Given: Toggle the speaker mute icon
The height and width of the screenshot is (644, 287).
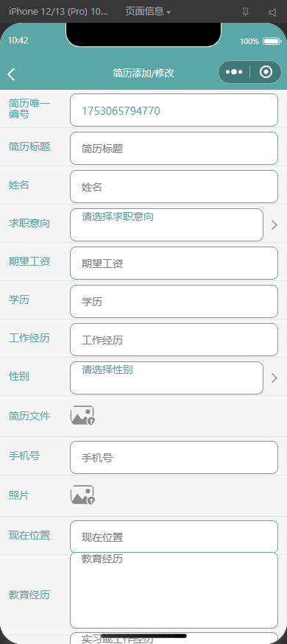Looking at the screenshot, I should tap(272, 13).
